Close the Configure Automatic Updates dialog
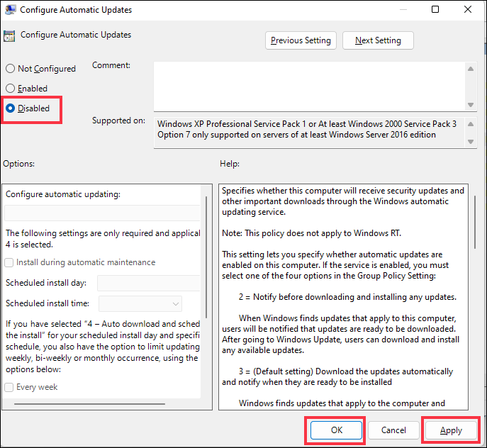This screenshot has height=448, width=487. tap(468, 9)
